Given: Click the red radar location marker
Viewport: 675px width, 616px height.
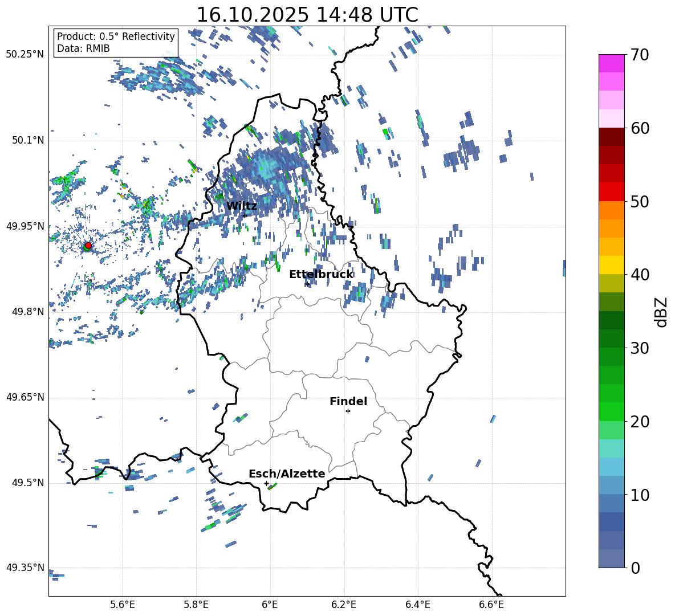Looking at the screenshot, I should click(88, 245).
